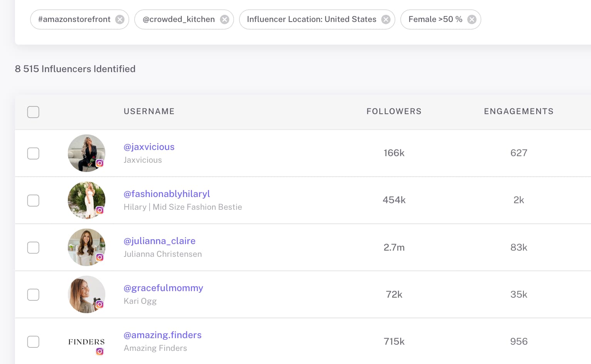The image size is (591, 364).
Task: Remove the #amazonstorefront filter tag
Action: click(120, 19)
